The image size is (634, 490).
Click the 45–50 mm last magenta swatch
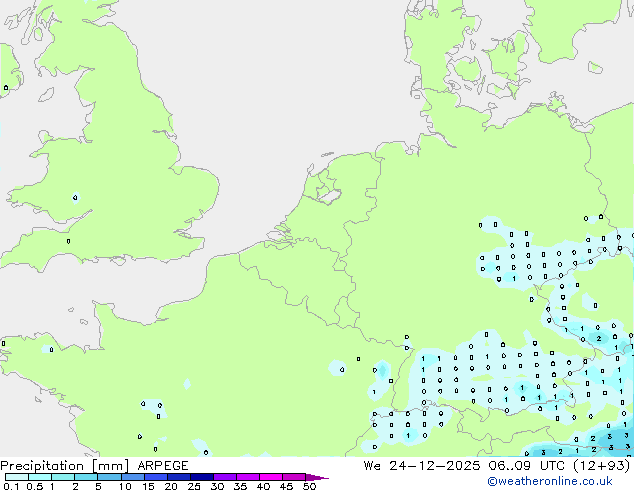point(294,477)
